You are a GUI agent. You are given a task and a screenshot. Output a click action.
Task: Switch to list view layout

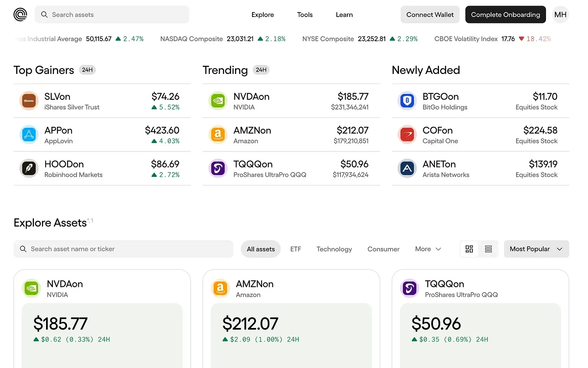pos(488,249)
